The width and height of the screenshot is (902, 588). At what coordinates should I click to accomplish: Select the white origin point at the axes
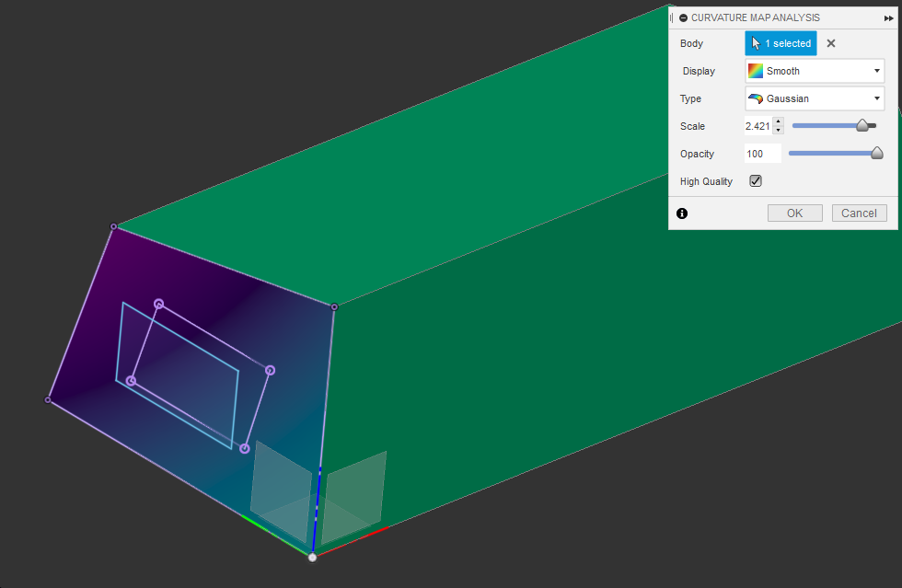(312, 557)
